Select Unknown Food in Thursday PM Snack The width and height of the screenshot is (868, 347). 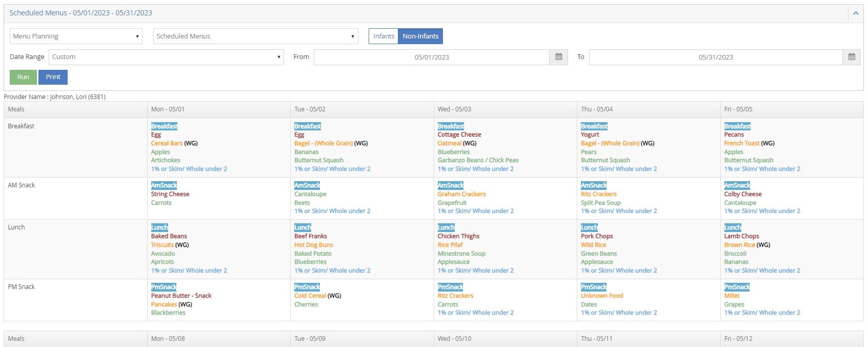601,296
